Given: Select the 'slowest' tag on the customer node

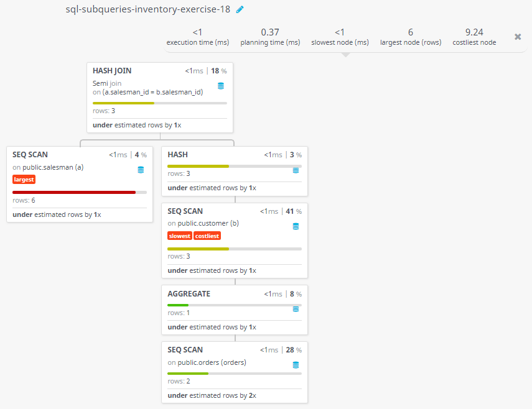Looking at the screenshot, I should pyautogui.click(x=180, y=236).
